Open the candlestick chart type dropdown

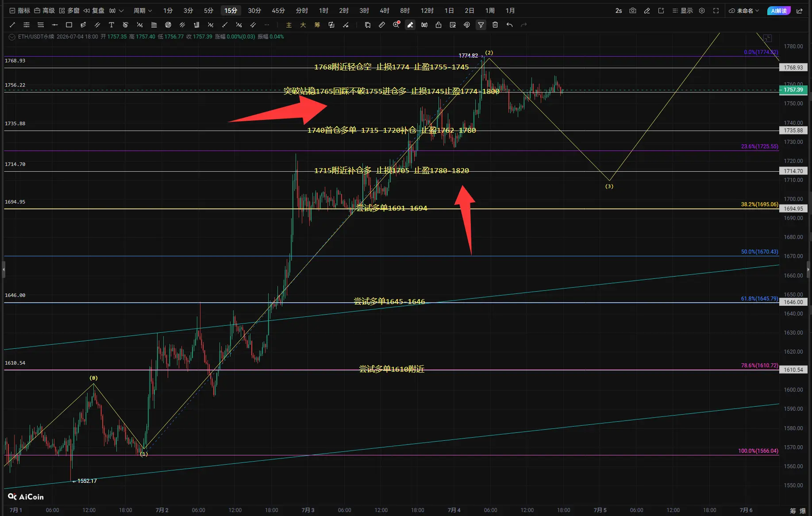[x=116, y=11]
